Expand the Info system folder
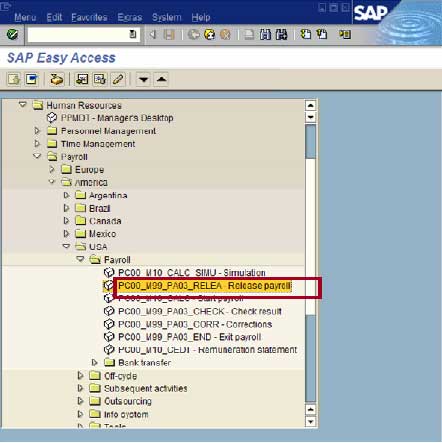Image resolution: width=442 pixels, height=443 pixels. (x=80, y=414)
